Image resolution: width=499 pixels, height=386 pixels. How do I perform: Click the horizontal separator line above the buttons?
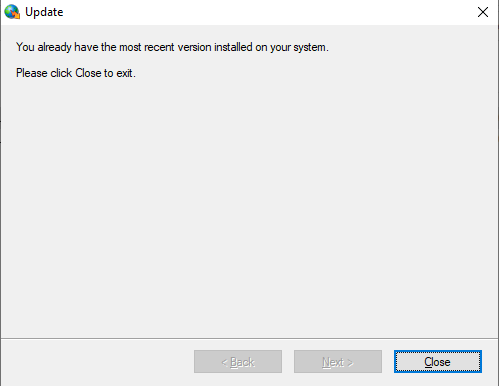pyautogui.click(x=249, y=339)
